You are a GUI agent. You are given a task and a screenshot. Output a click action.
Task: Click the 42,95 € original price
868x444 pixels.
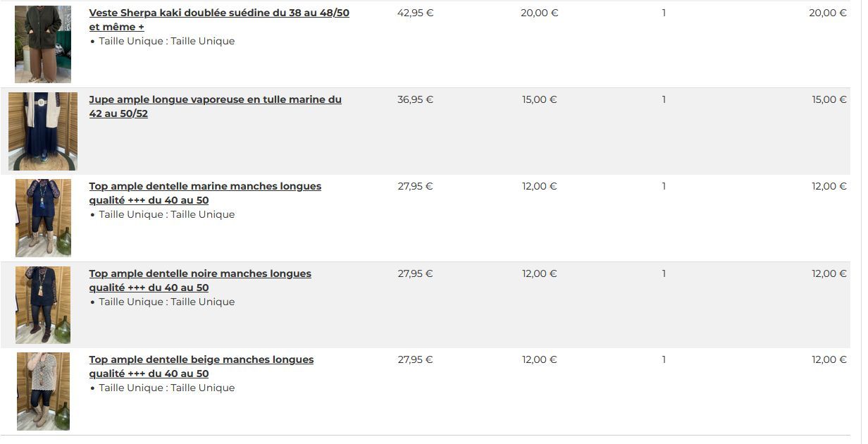415,13
